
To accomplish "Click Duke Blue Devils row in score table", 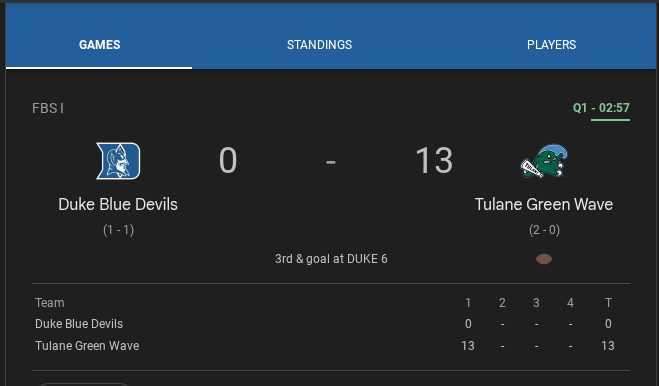I will click(331, 324).
